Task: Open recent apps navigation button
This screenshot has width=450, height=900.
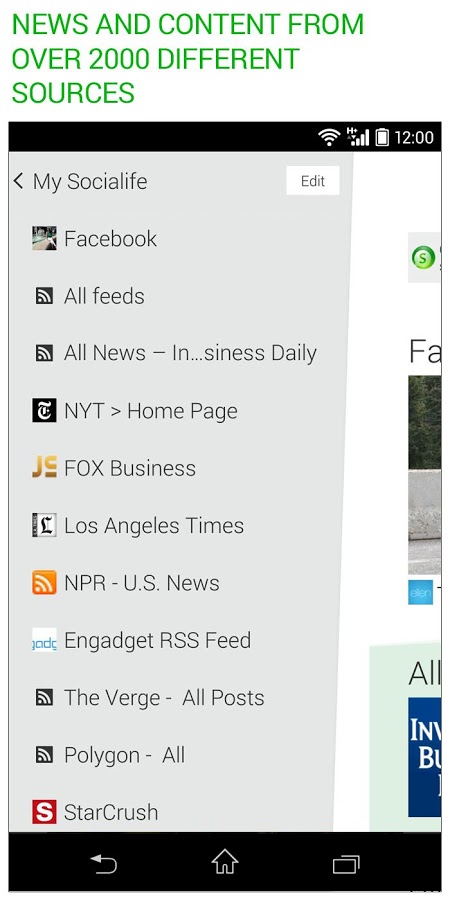Action: [x=346, y=864]
